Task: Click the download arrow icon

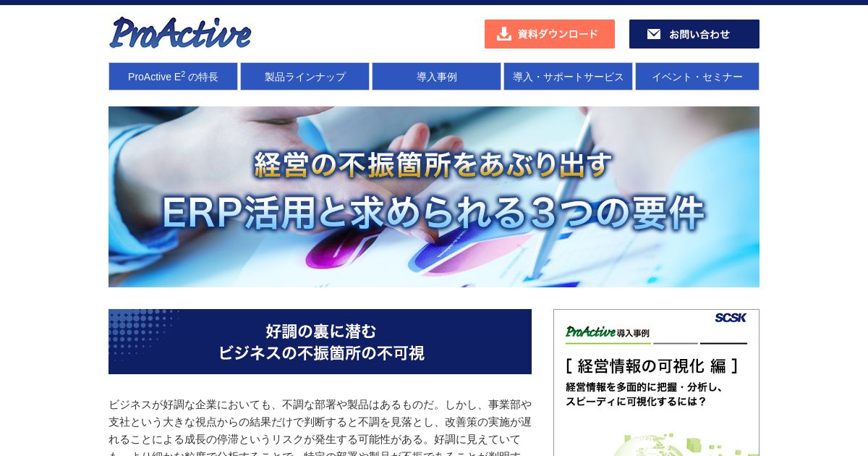Action: [504, 34]
